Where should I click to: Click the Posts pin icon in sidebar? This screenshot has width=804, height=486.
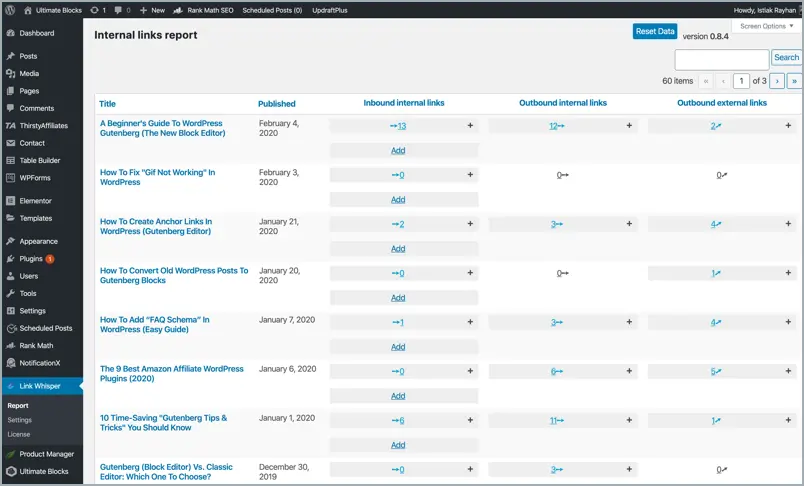[x=10, y=56]
